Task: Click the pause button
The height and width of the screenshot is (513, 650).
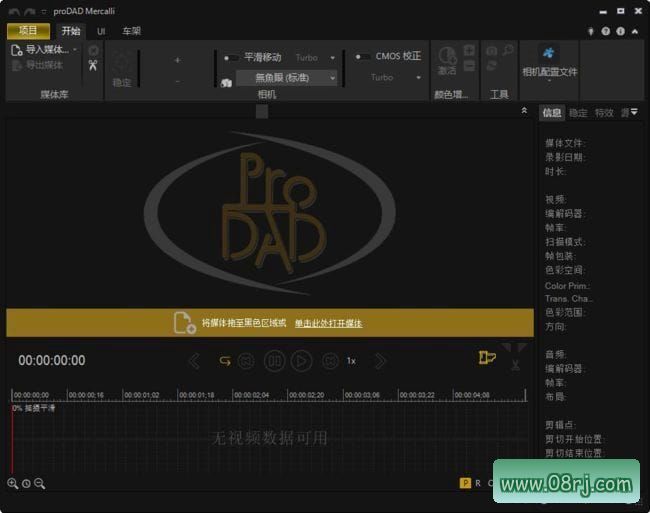Action: (x=274, y=361)
